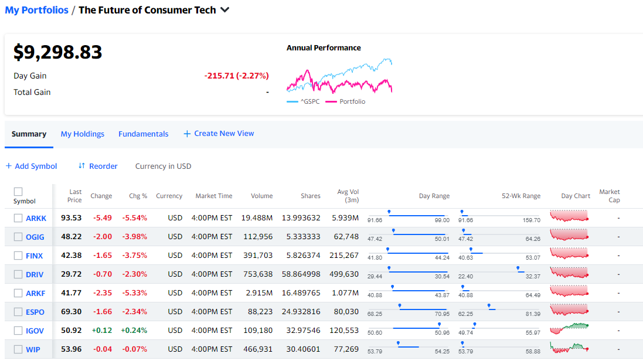Select the DRIV row checkbox
This screenshot has height=364, width=643.
(x=18, y=274)
